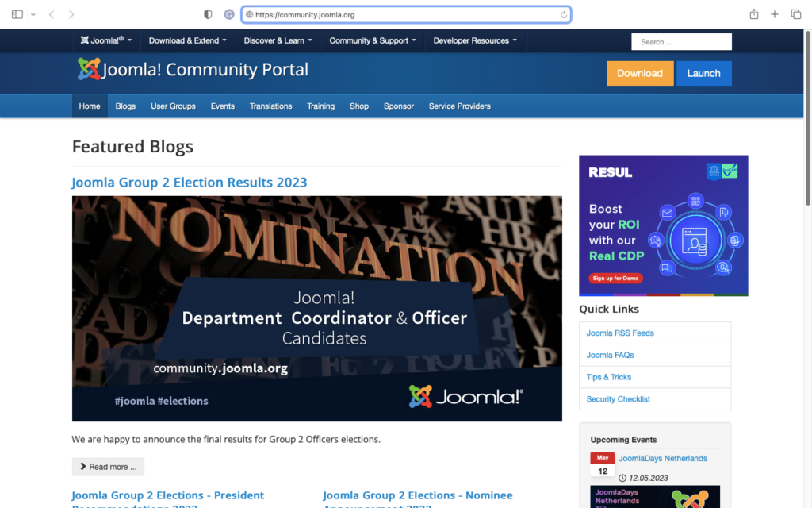Open the Translations tab
812x508 pixels.
coord(271,106)
